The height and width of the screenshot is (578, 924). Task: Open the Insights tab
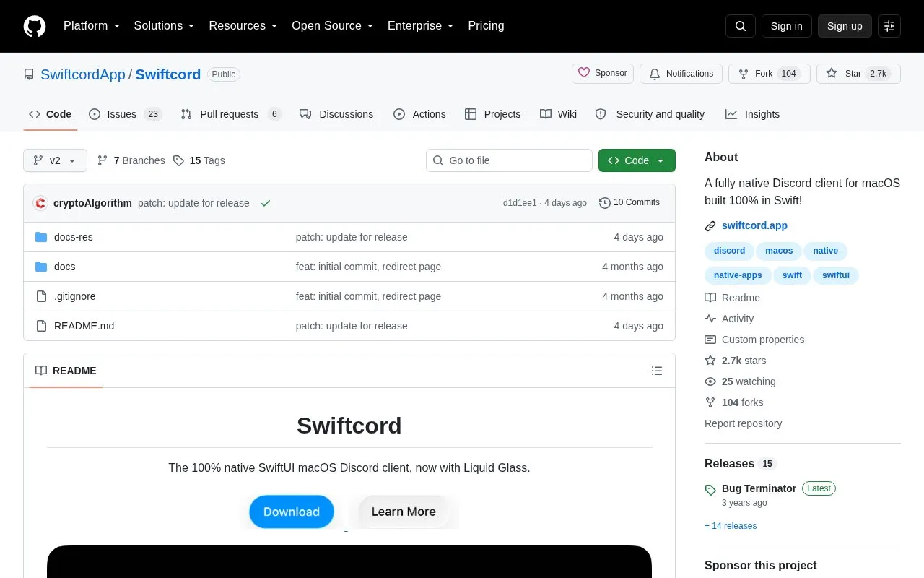coord(752,114)
